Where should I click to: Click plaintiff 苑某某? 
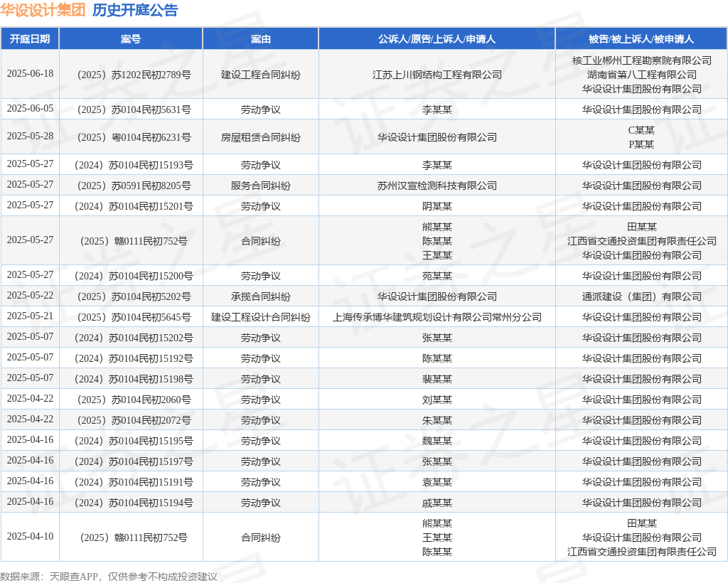[437, 276]
